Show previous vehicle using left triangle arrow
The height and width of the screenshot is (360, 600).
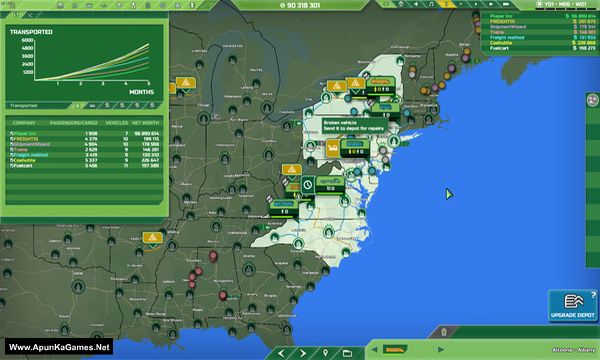[x=375, y=349]
